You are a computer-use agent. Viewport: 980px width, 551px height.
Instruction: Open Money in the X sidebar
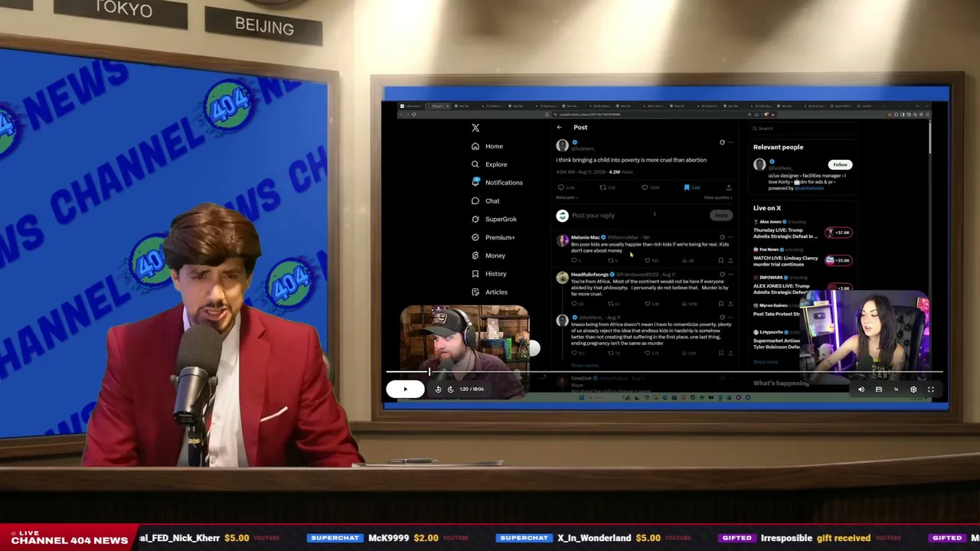point(488,256)
